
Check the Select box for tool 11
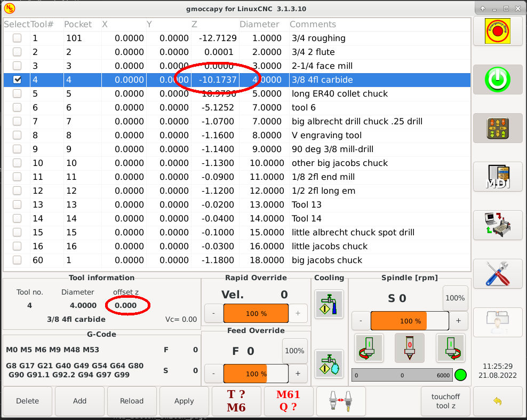17,177
